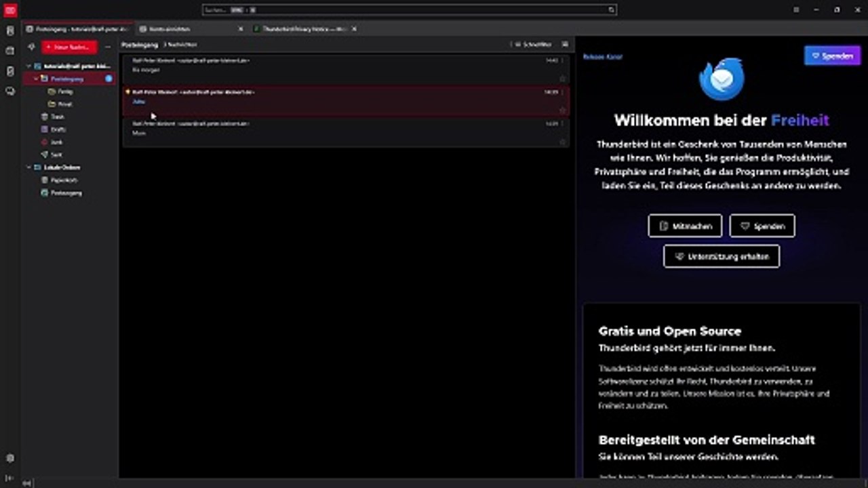
Task: Click the Postausgang outbox icon
Action: tap(44, 193)
